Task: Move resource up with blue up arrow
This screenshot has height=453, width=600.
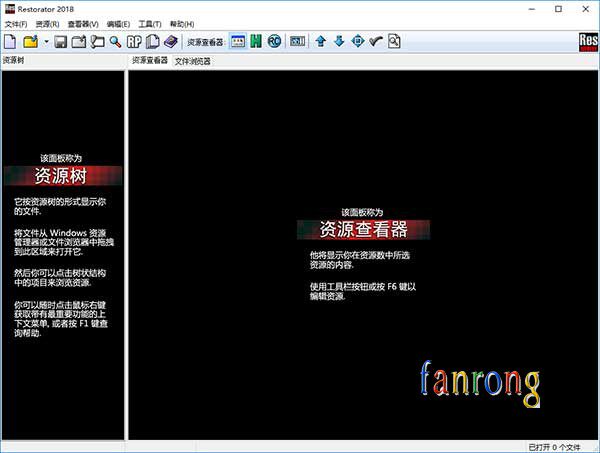Action: coord(321,41)
